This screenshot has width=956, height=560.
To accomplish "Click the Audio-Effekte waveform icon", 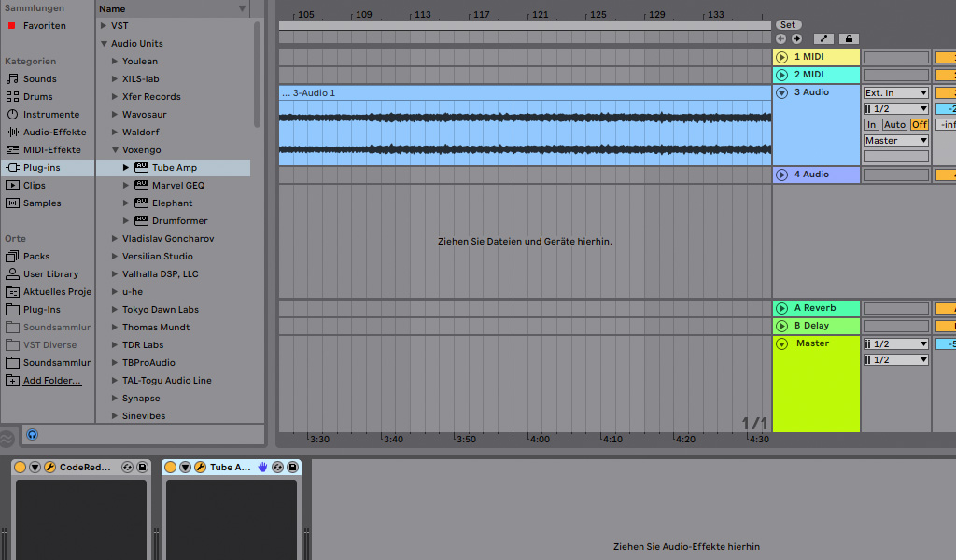I will click(x=12, y=132).
